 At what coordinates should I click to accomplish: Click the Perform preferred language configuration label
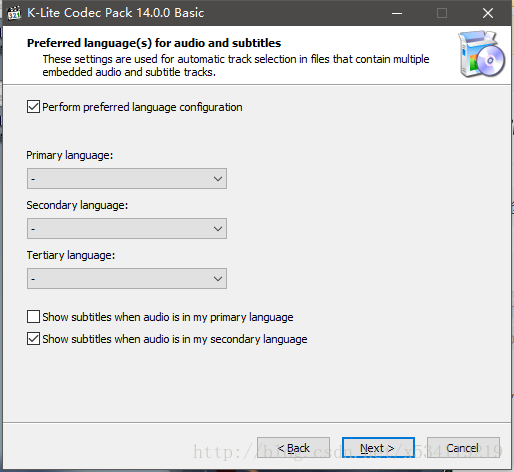(142, 107)
